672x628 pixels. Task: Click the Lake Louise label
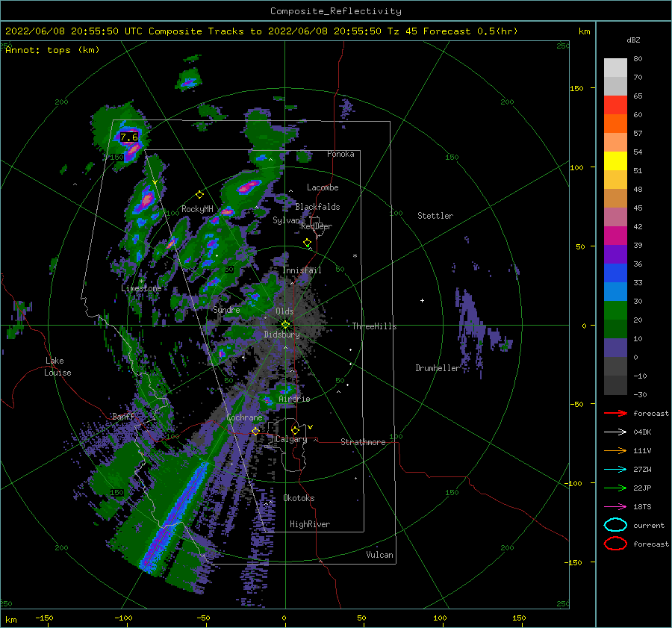tap(57, 367)
